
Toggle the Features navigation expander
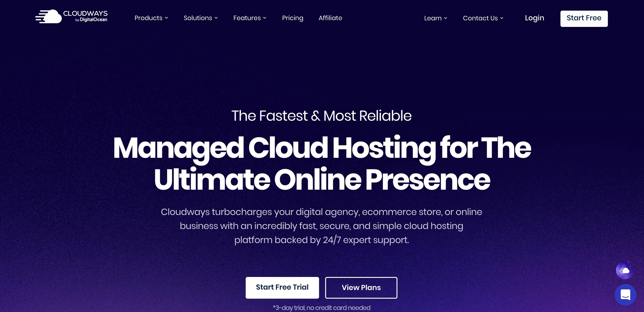[x=266, y=18]
